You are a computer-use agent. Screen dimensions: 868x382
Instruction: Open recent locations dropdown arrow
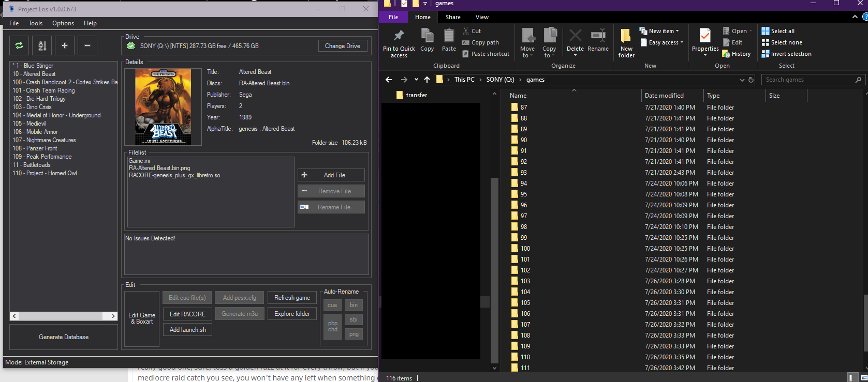pos(416,80)
